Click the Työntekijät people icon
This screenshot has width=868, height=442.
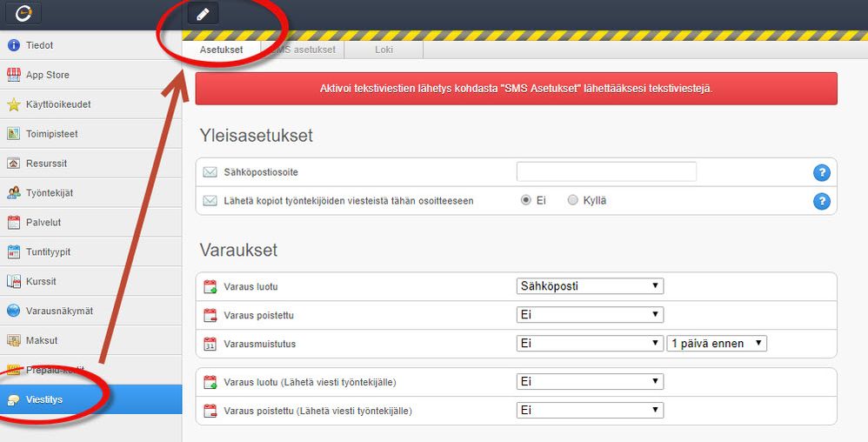coord(14,193)
